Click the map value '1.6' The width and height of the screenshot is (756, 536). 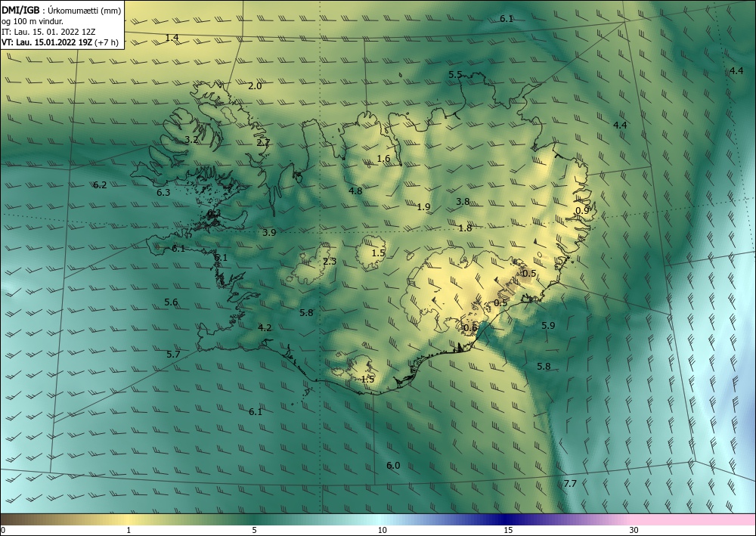coord(383,159)
